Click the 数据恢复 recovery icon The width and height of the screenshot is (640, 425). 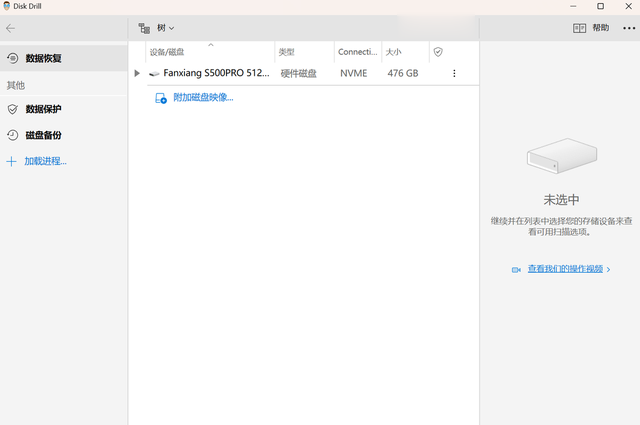13,58
